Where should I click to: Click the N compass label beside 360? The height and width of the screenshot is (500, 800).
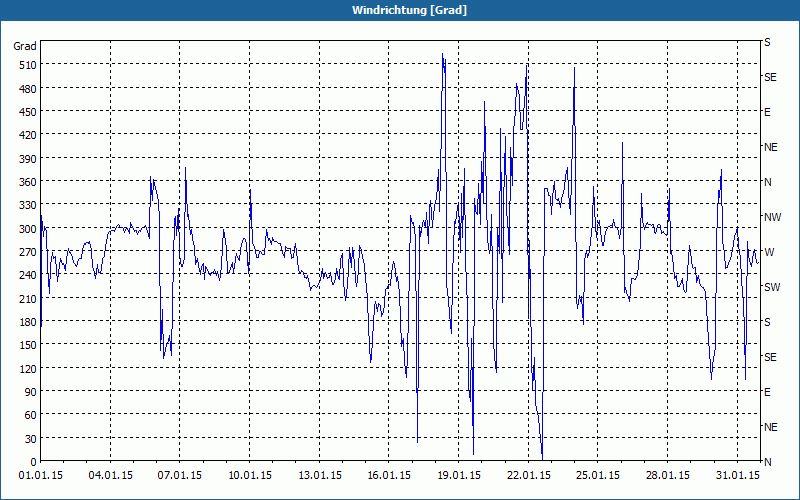pyautogui.click(x=768, y=182)
